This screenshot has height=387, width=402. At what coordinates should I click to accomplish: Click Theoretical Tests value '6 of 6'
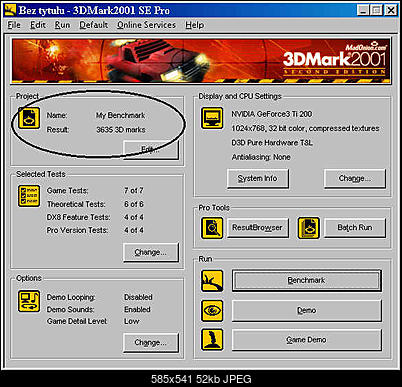point(134,204)
